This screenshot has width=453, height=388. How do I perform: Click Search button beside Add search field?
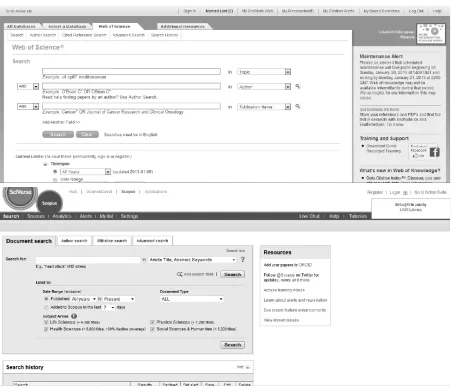(232, 274)
